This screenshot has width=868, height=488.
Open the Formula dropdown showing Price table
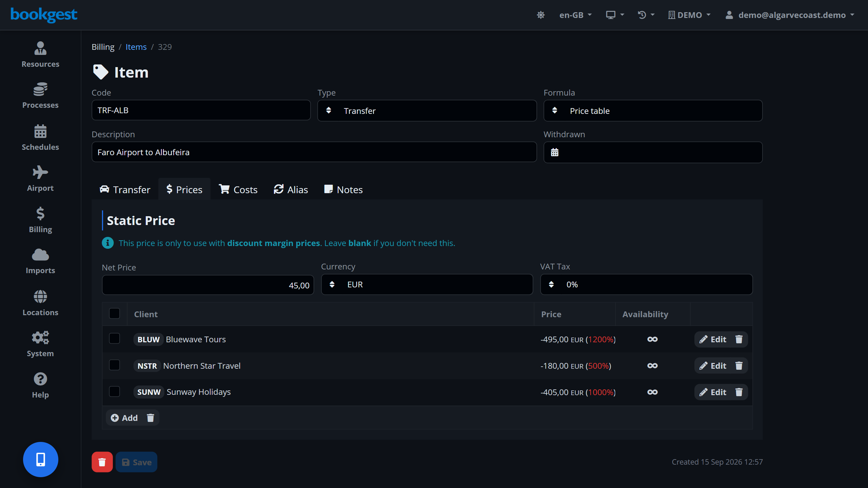[653, 110]
